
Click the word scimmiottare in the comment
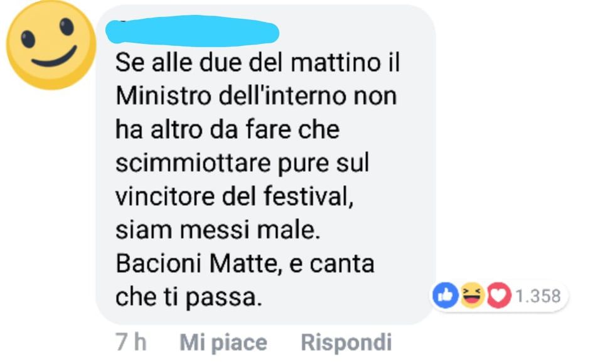pos(193,163)
